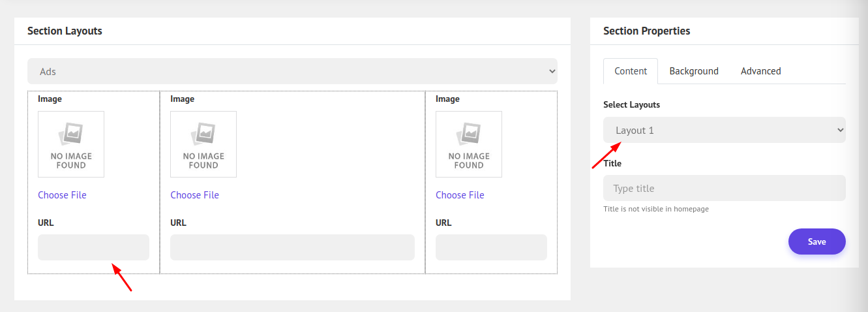This screenshot has height=312, width=868.
Task: Go to the Advanced tab
Action: click(760, 71)
